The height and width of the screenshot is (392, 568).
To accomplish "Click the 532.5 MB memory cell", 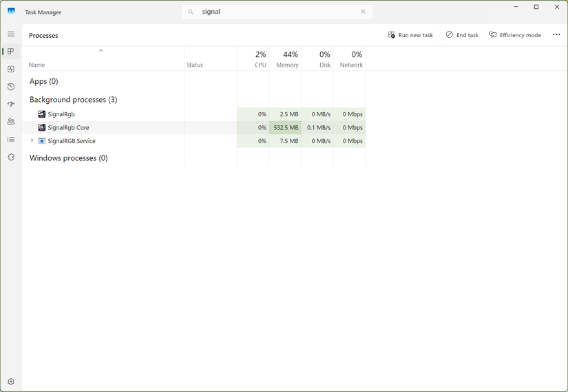I will 285,127.
